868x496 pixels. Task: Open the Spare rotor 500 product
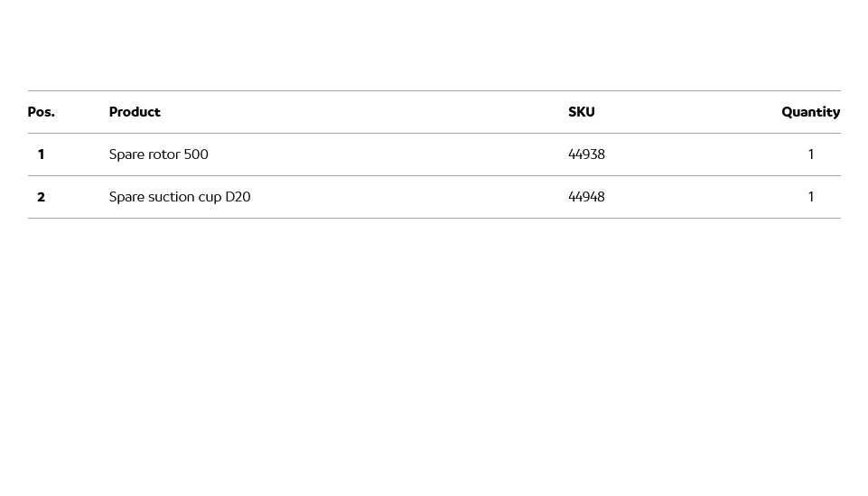click(x=158, y=154)
